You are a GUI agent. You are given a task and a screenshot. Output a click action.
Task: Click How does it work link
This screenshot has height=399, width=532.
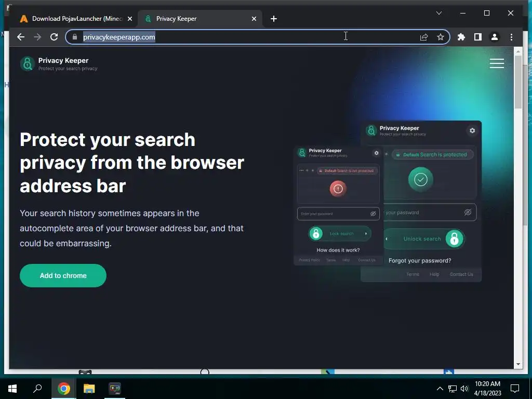click(x=338, y=250)
